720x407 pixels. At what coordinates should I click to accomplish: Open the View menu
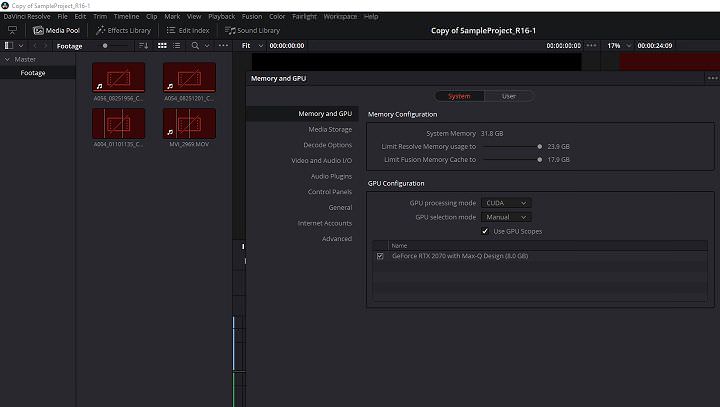[x=194, y=17]
